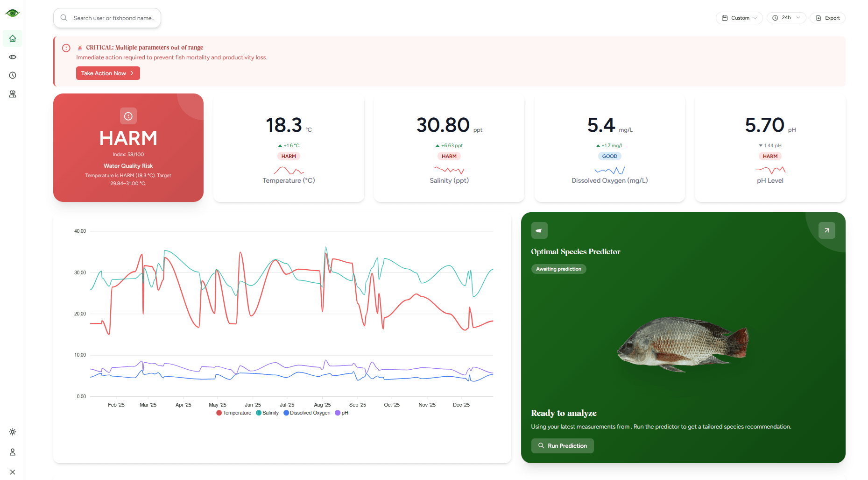Open the Dissolved Oxygen 5.4 mg/L card
This screenshot has width=868, height=480.
pos(610,148)
